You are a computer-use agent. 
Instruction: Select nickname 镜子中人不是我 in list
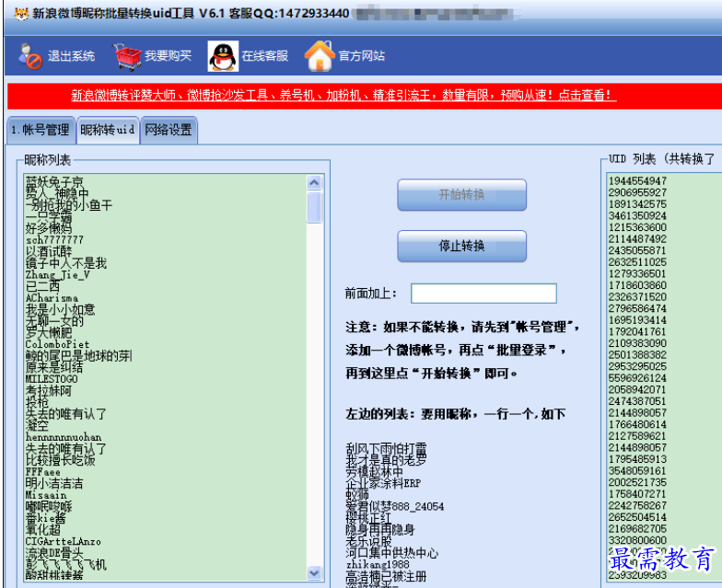66,263
